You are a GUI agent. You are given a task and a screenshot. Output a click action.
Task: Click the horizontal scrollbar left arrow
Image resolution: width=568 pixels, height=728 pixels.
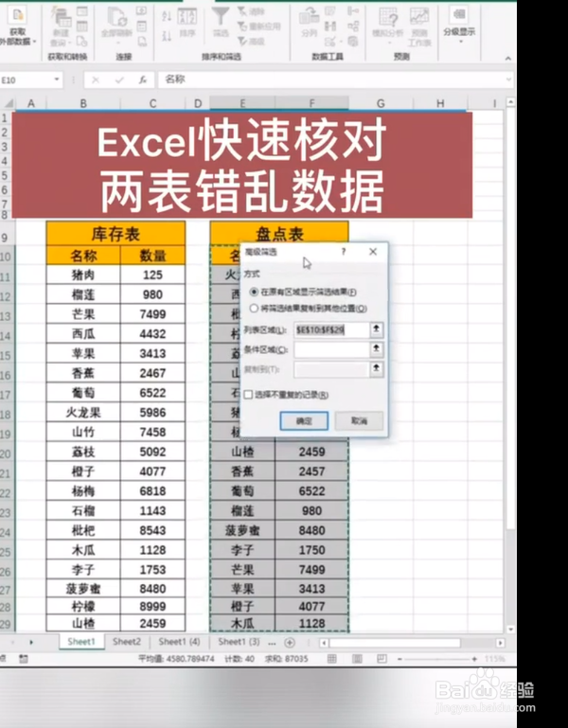[x=324, y=643]
